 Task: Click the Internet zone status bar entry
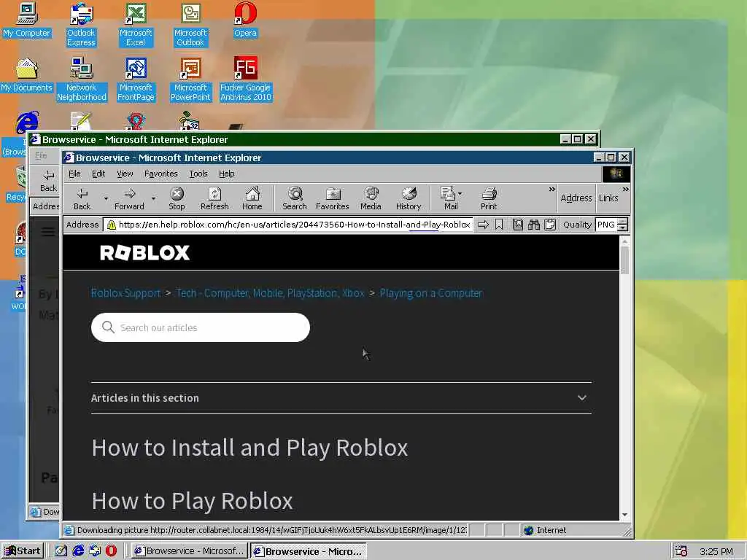(546, 530)
